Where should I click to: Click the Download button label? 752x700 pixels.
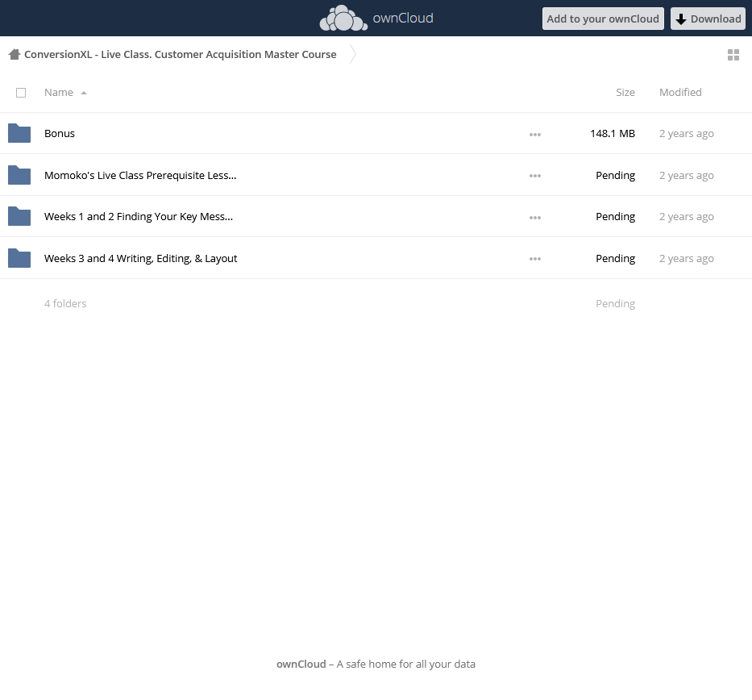tap(716, 19)
